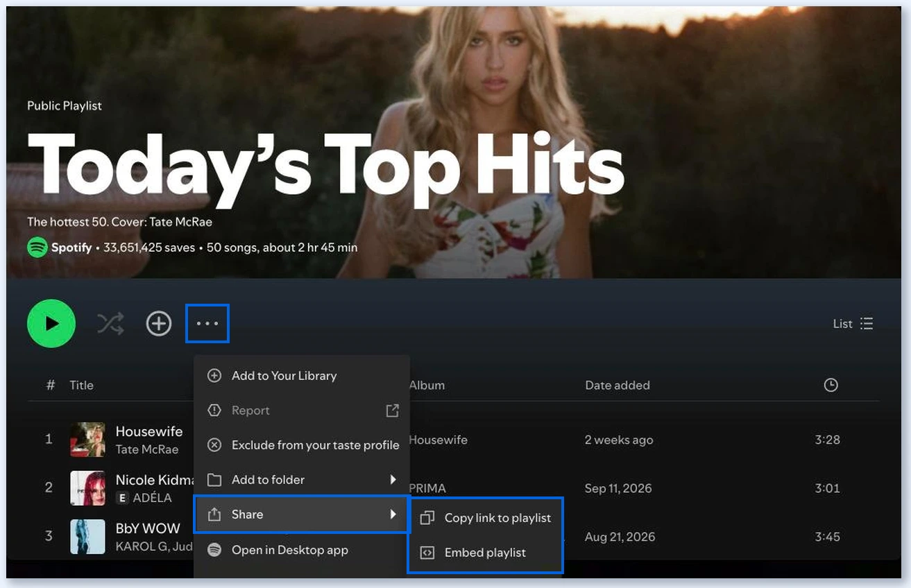Viewport: 911px width, 588px height.
Task: Click the Public Playlist label
Action: coord(65,106)
